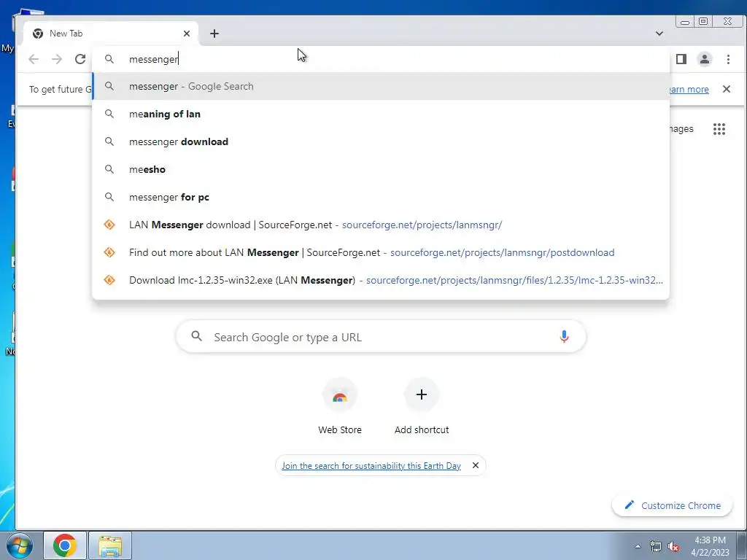Open 'LAN Messenger download | SourceForge.net' suggestion
Image resolution: width=747 pixels, height=560 pixels.
click(381, 225)
